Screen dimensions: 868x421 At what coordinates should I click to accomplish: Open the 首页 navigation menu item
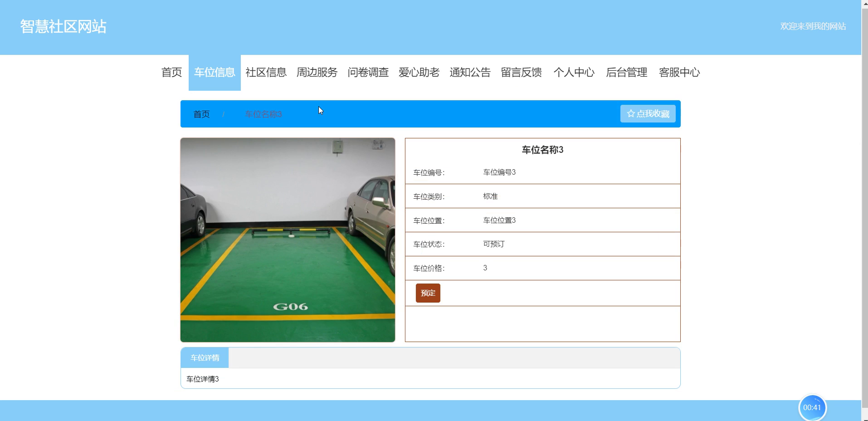click(171, 73)
